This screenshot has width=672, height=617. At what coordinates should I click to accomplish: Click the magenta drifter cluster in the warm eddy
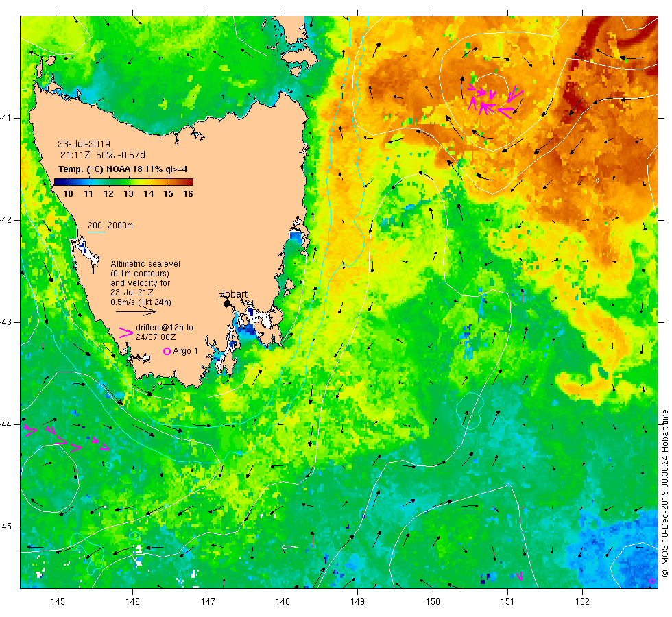tap(494, 100)
